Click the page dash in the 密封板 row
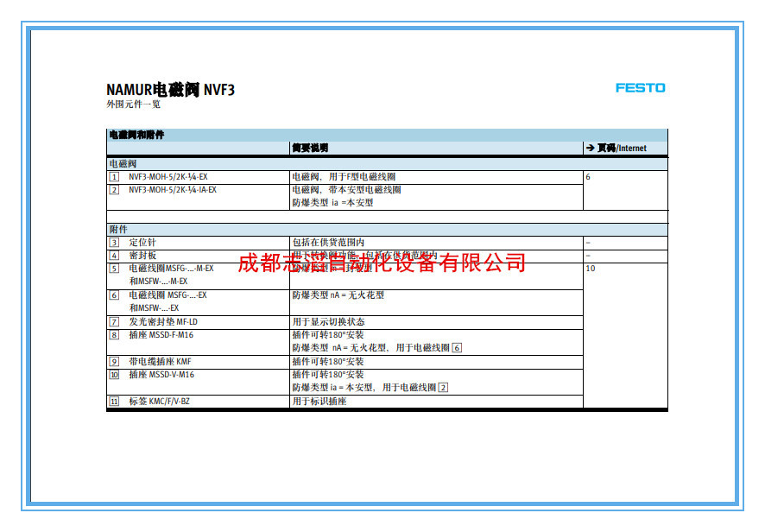Image resolution: width=765 pixels, height=532 pixels. click(588, 256)
